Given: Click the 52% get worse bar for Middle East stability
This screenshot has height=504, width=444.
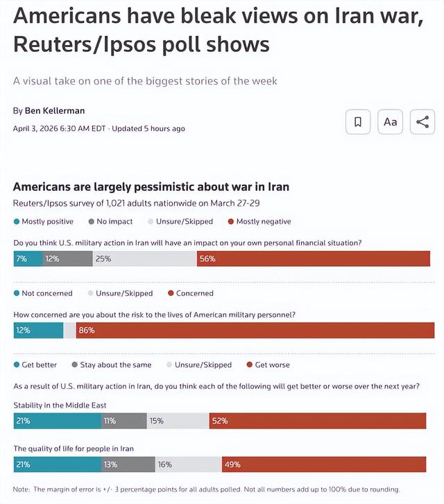Looking at the screenshot, I should (317, 420).
